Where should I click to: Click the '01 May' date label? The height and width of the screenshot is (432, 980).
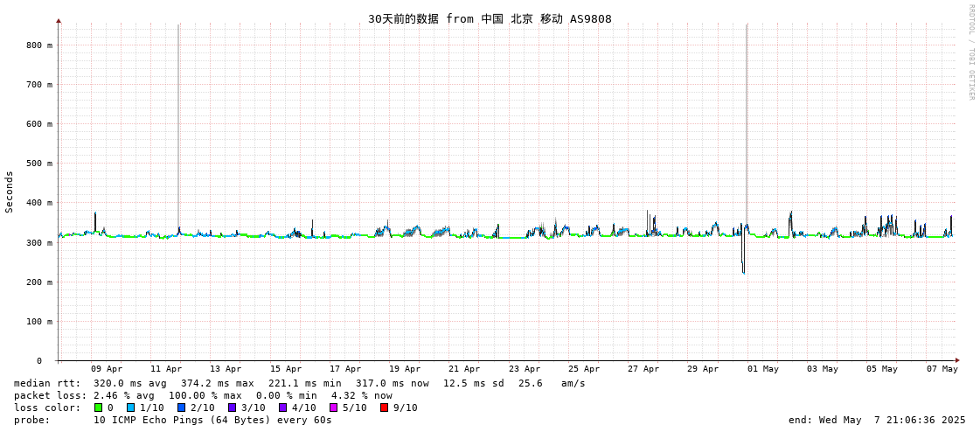click(x=762, y=369)
